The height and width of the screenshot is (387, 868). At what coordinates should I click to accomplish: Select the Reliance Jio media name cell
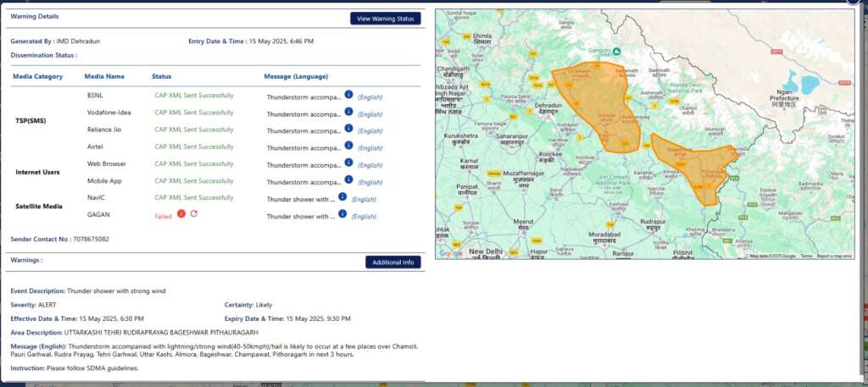[104, 130]
